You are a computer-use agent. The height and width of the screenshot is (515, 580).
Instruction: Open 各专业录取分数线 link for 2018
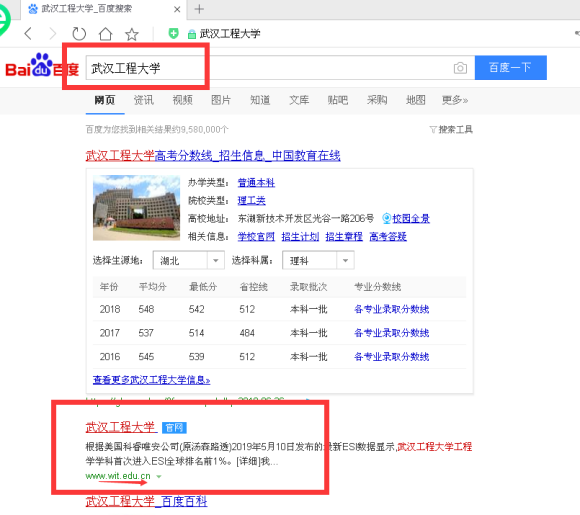(391, 309)
